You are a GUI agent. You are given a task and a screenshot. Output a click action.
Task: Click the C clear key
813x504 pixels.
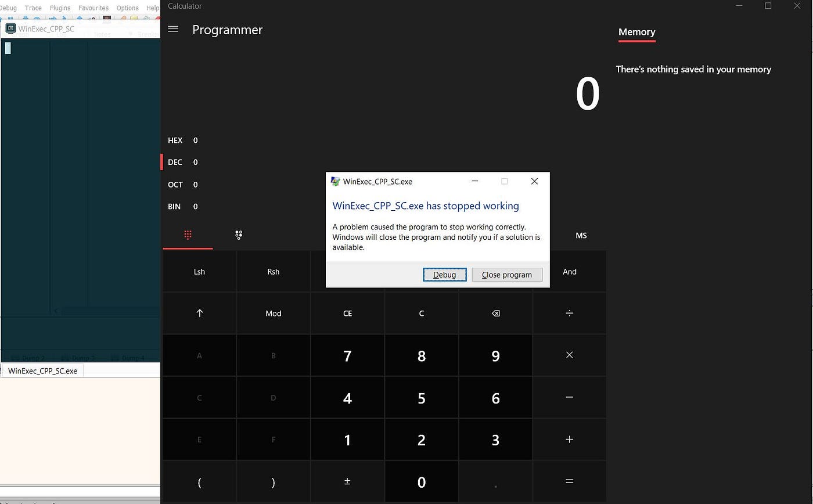(422, 313)
